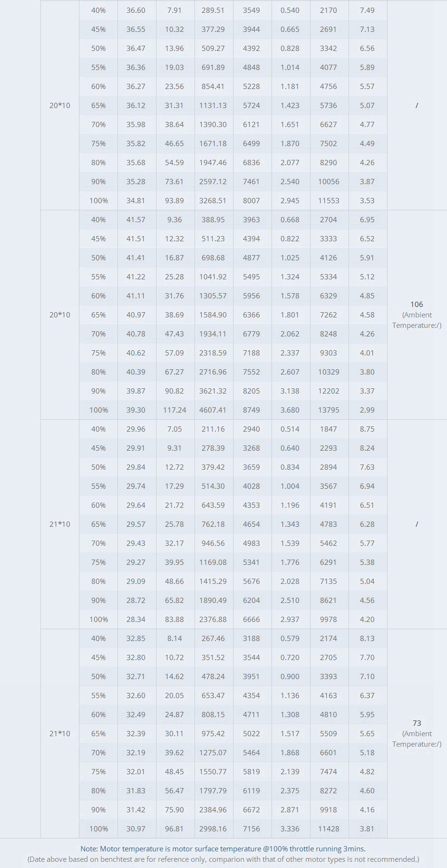This screenshot has height=868, width=447.
Task: Select the 3.680 torque value cell
Action: (290, 410)
